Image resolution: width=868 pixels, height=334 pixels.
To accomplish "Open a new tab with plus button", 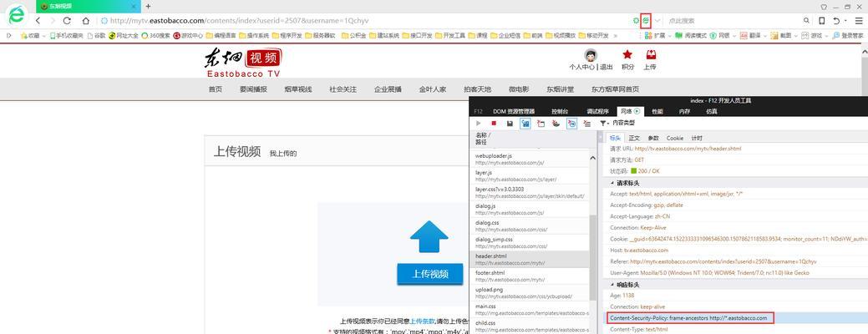I will (x=148, y=6).
